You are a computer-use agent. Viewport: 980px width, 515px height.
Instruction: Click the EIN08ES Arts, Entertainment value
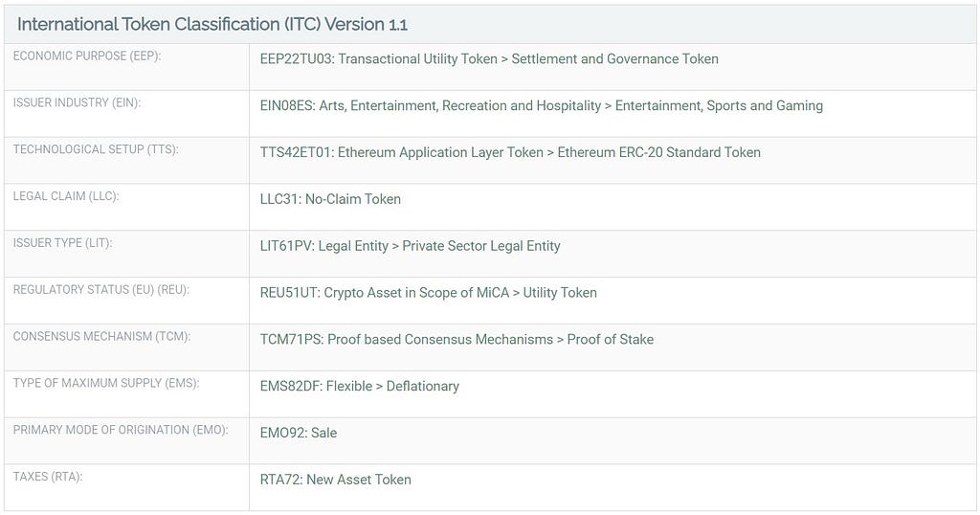click(x=542, y=105)
